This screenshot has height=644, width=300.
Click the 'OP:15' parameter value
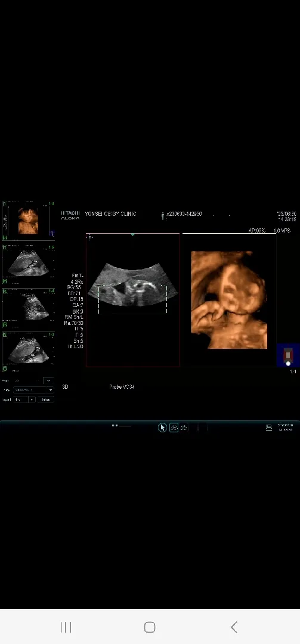[x=76, y=299]
